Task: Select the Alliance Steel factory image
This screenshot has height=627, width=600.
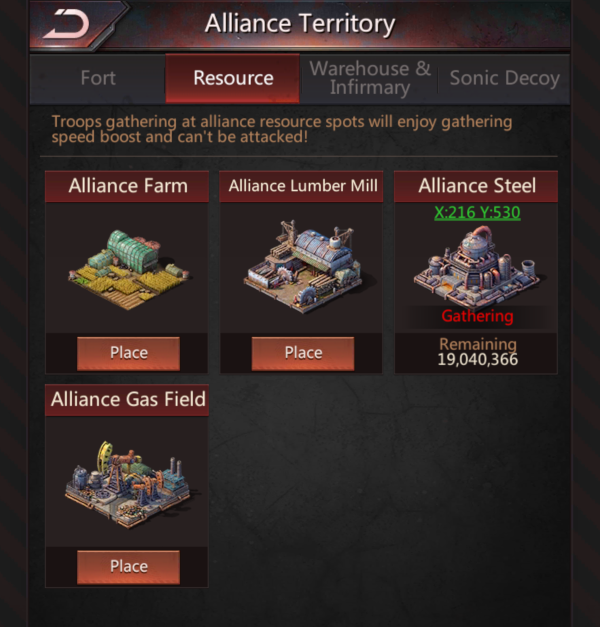Action: point(476,266)
